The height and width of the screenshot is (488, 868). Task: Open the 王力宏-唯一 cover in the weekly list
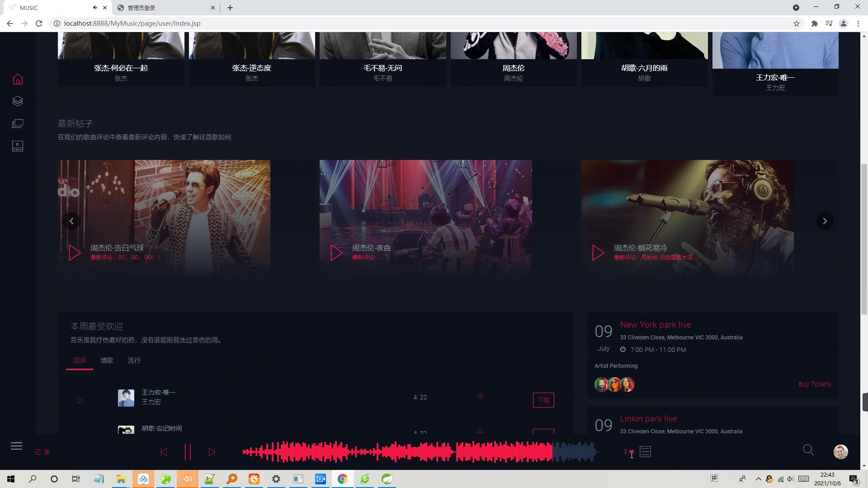pos(126,398)
